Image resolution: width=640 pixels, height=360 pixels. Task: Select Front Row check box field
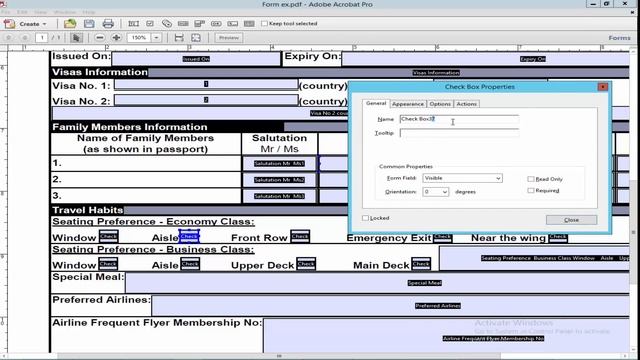(x=300, y=236)
